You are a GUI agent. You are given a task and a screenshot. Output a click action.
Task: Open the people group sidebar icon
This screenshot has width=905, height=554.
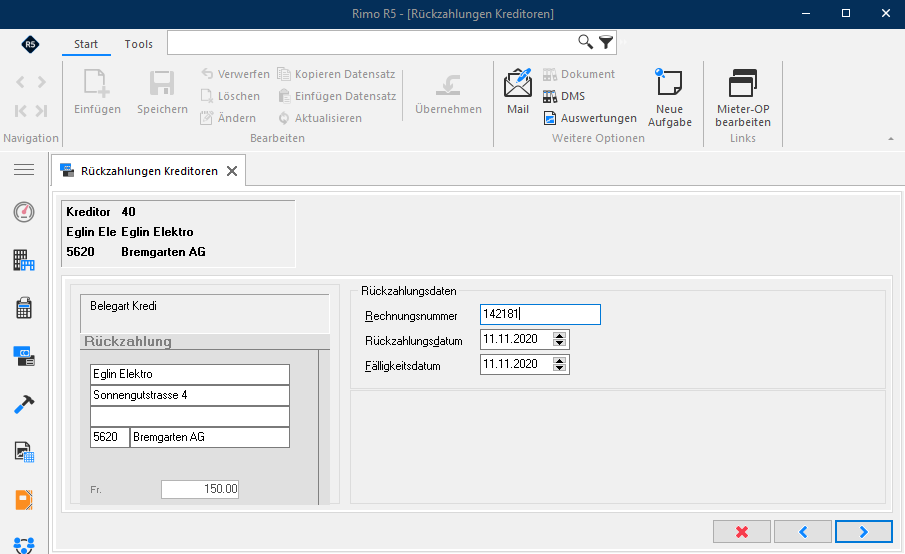pos(24,545)
